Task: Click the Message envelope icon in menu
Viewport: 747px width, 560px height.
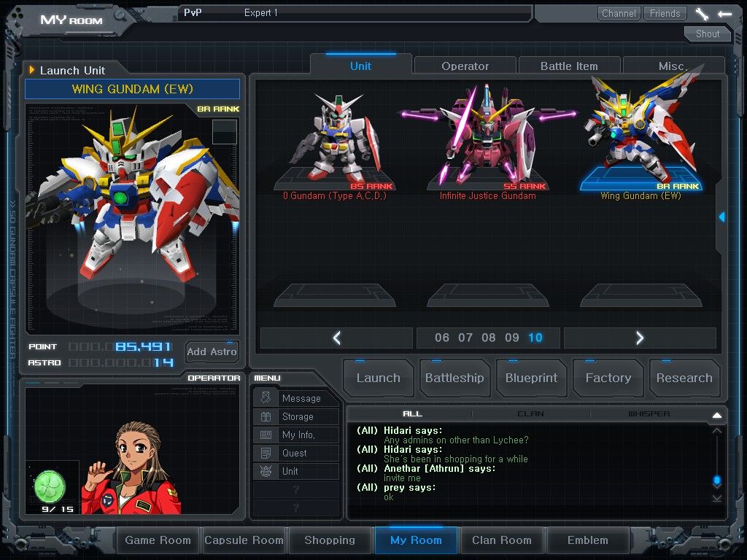Action: pyautogui.click(x=266, y=397)
